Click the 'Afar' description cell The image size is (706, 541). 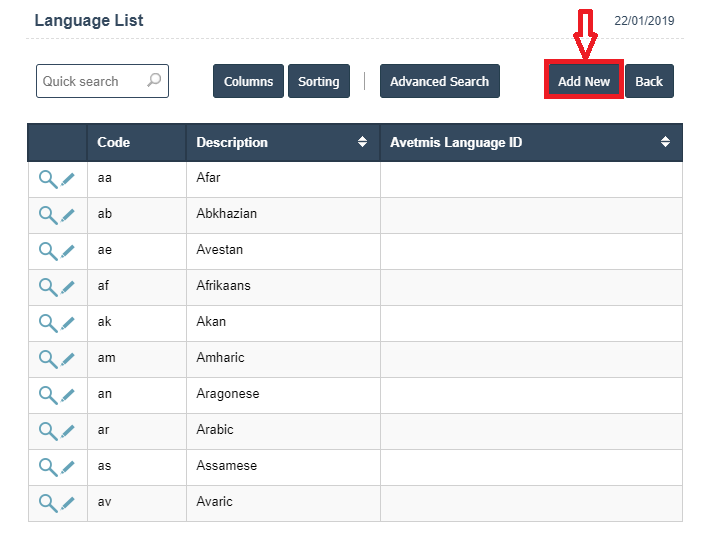pos(283,180)
